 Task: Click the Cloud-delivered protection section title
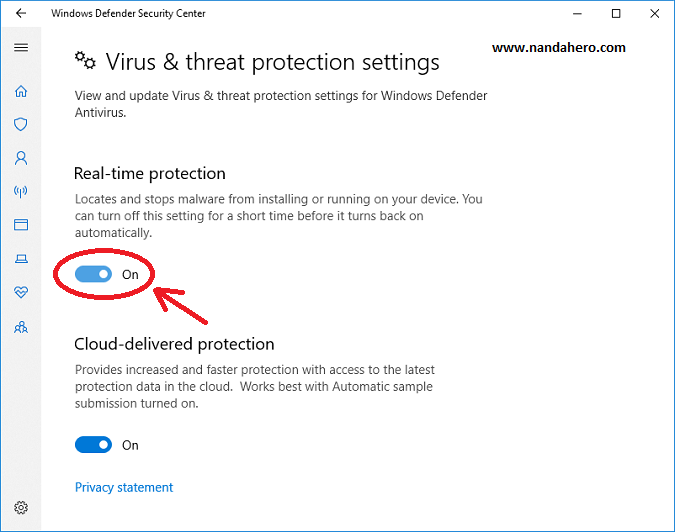[174, 344]
